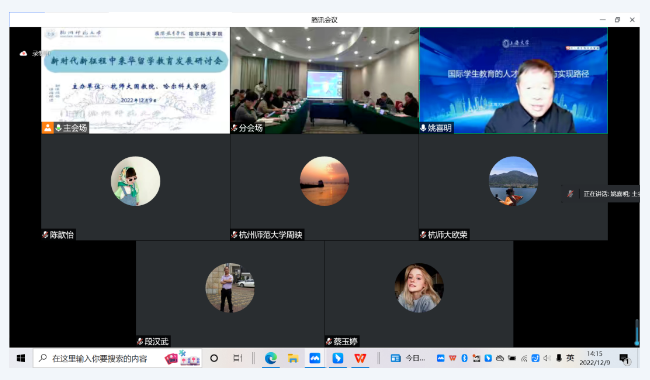
Task: Open the notification center icon
Action: 624,359
